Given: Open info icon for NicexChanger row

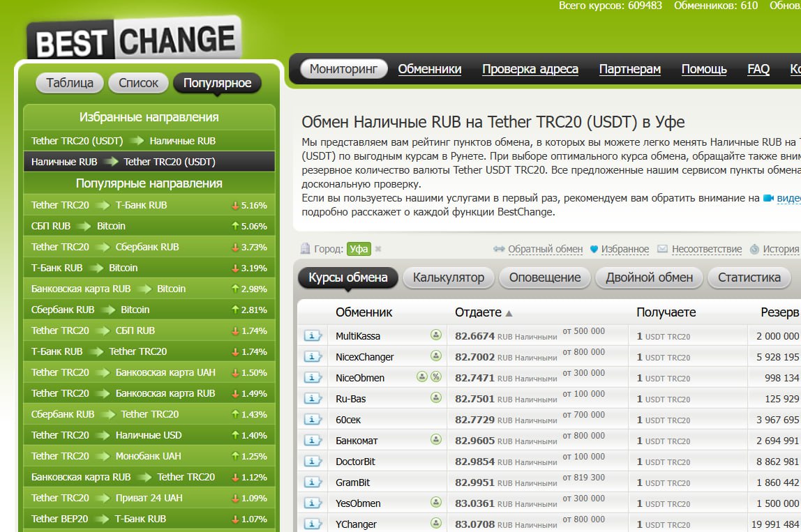Looking at the screenshot, I should point(313,356).
